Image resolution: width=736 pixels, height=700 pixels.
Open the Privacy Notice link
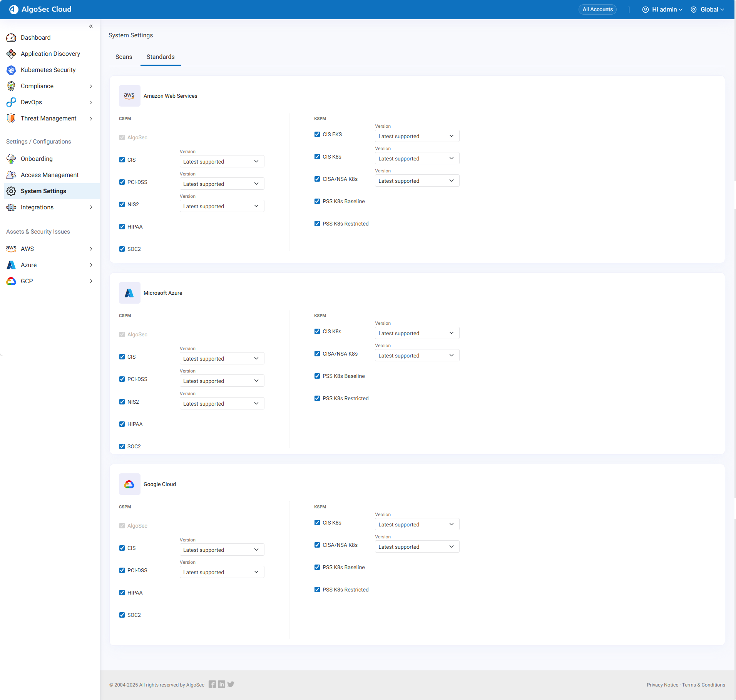click(662, 685)
